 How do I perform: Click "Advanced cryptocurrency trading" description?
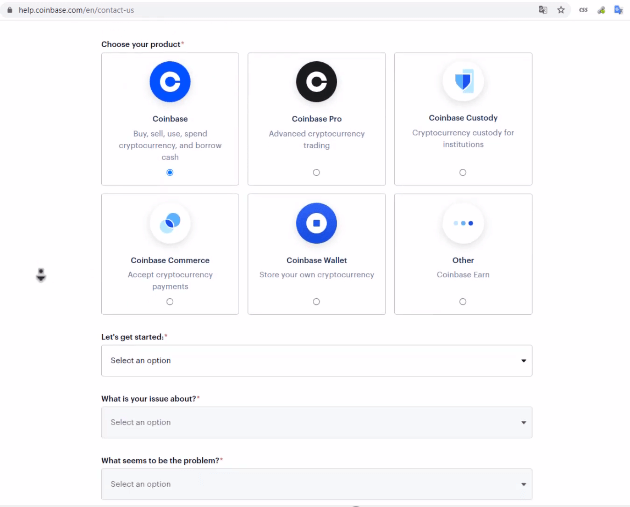coord(317,139)
